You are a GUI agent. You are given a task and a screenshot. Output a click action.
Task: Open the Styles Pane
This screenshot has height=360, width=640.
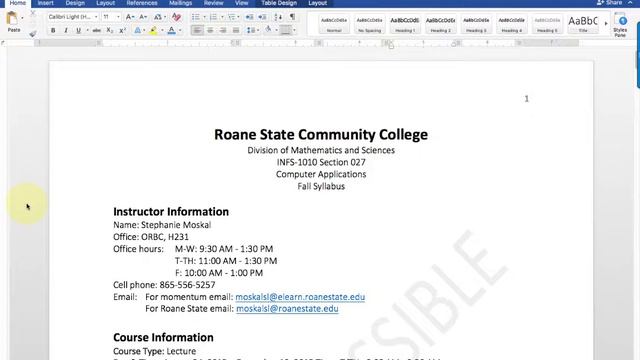[x=620, y=25]
